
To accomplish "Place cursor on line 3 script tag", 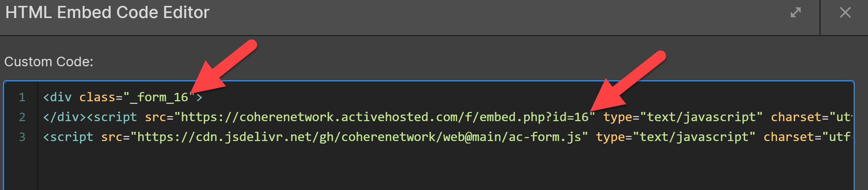I will [x=68, y=137].
